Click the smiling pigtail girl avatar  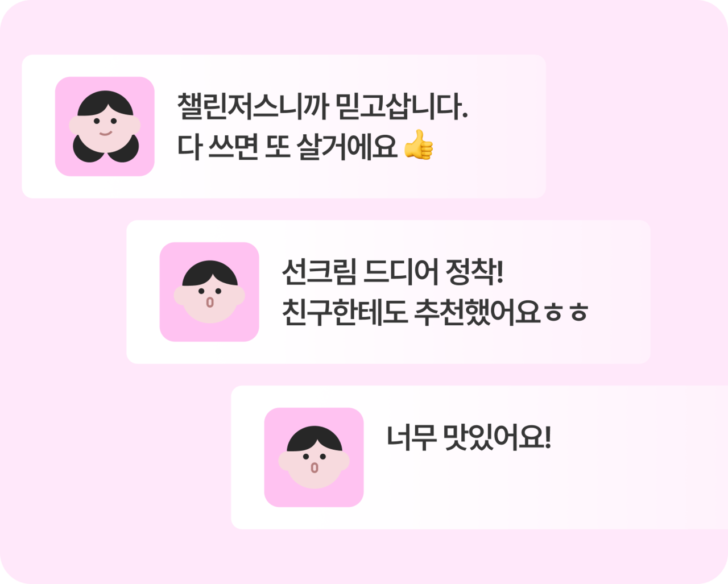tap(105, 126)
